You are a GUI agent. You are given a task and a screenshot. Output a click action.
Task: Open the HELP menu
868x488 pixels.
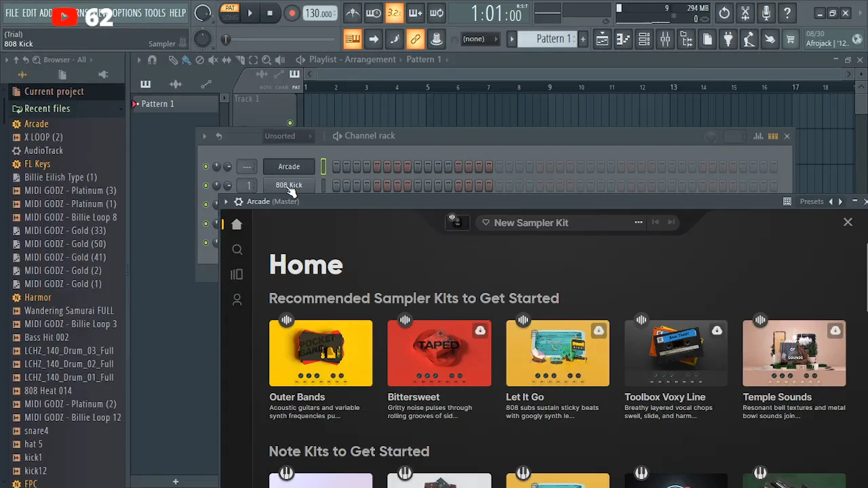tap(178, 13)
